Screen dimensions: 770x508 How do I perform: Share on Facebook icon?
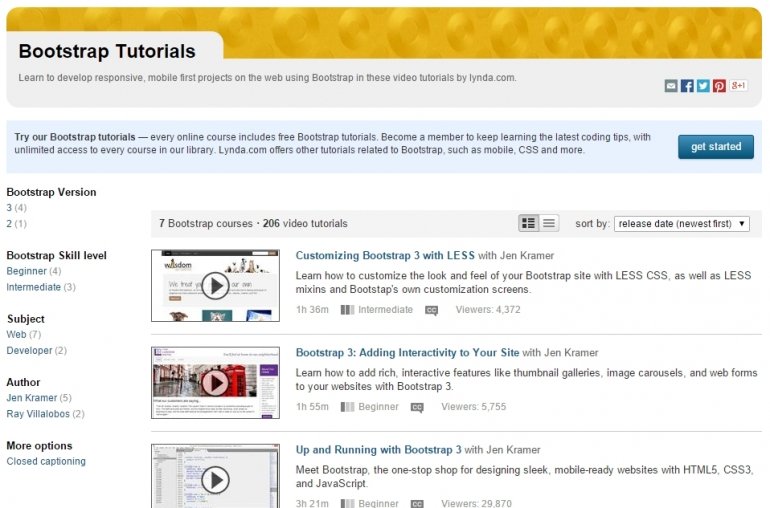coord(687,86)
